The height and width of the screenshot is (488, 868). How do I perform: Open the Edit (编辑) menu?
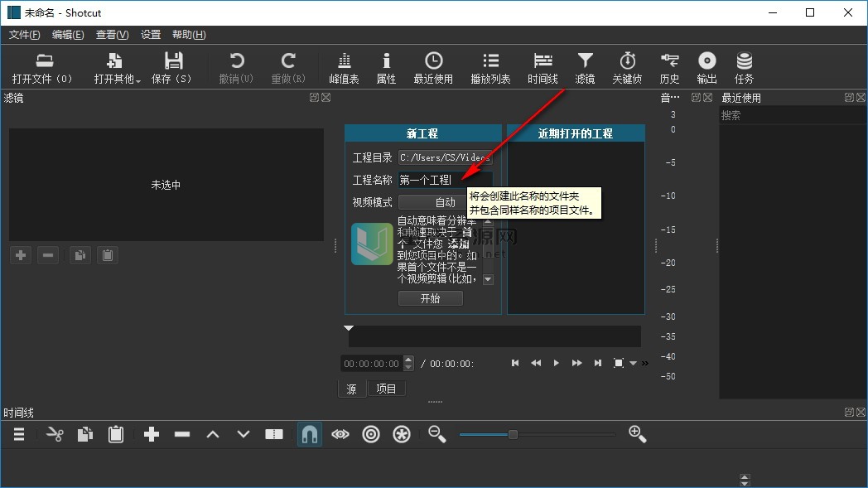pyautogui.click(x=68, y=34)
